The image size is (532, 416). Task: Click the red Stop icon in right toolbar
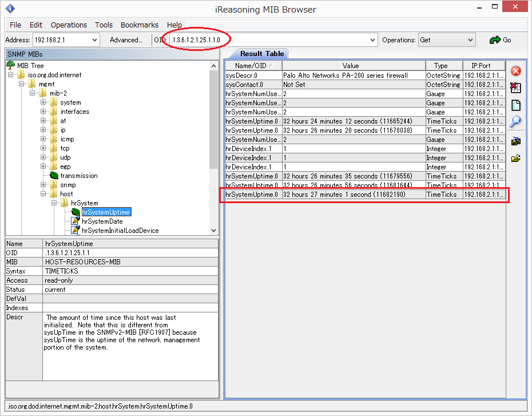coord(515,71)
